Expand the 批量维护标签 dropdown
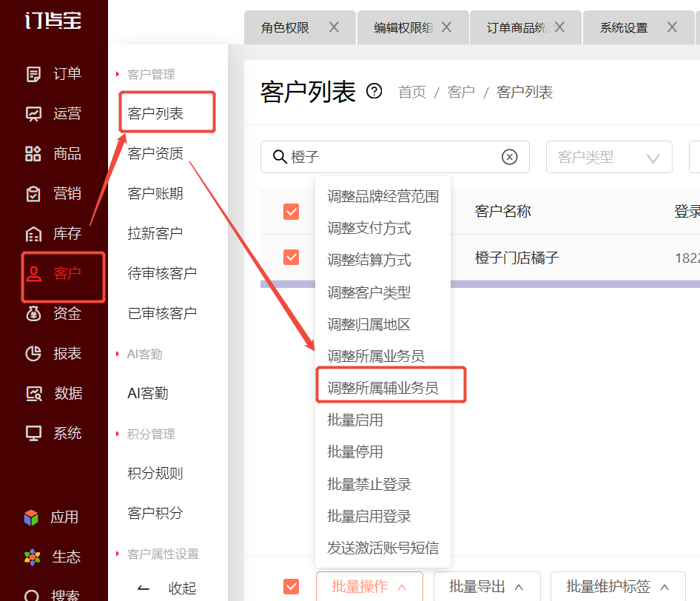 [x=618, y=586]
